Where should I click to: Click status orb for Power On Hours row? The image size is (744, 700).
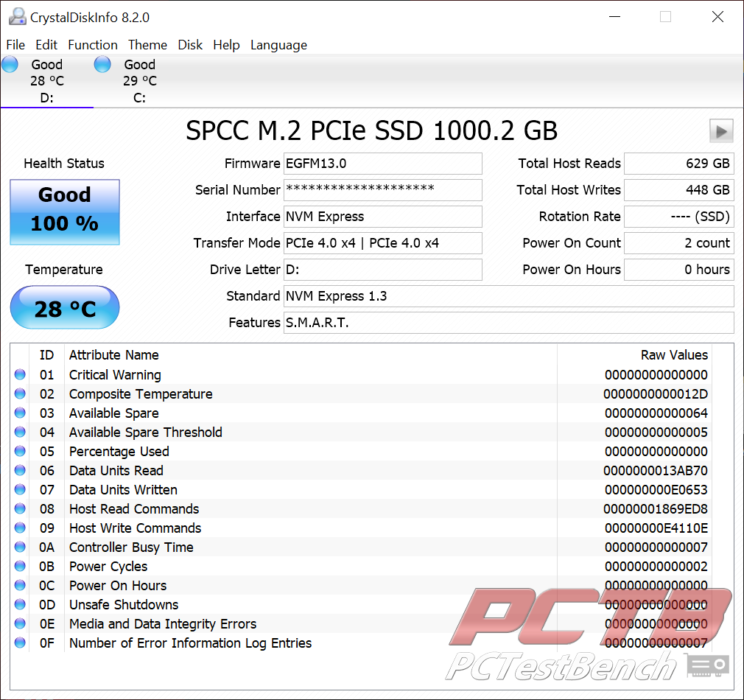[20, 585]
